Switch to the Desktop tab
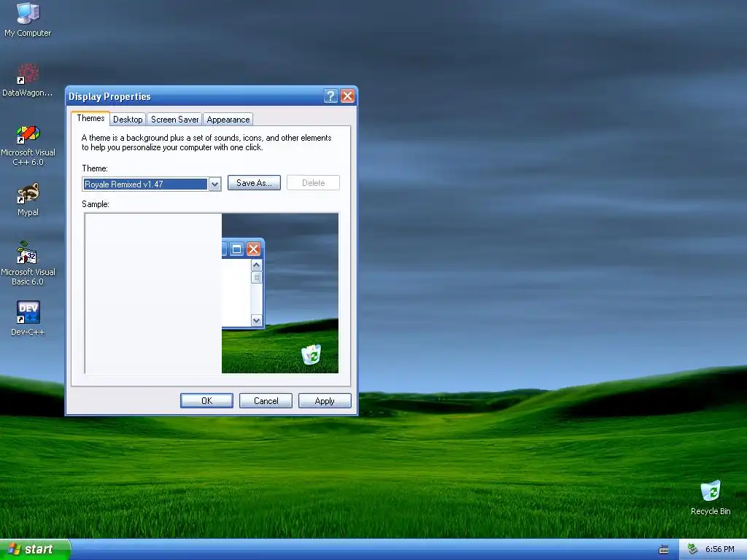This screenshot has width=747, height=560. click(128, 120)
